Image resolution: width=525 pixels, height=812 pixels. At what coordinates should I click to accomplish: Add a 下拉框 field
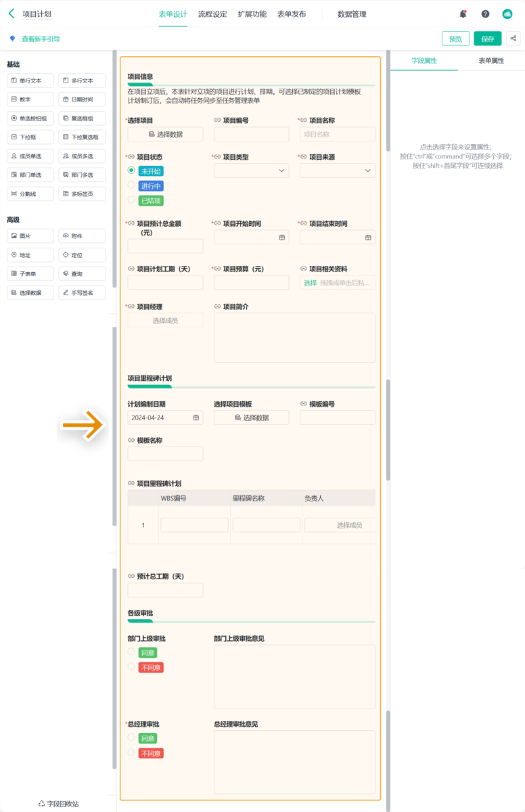tap(30, 137)
